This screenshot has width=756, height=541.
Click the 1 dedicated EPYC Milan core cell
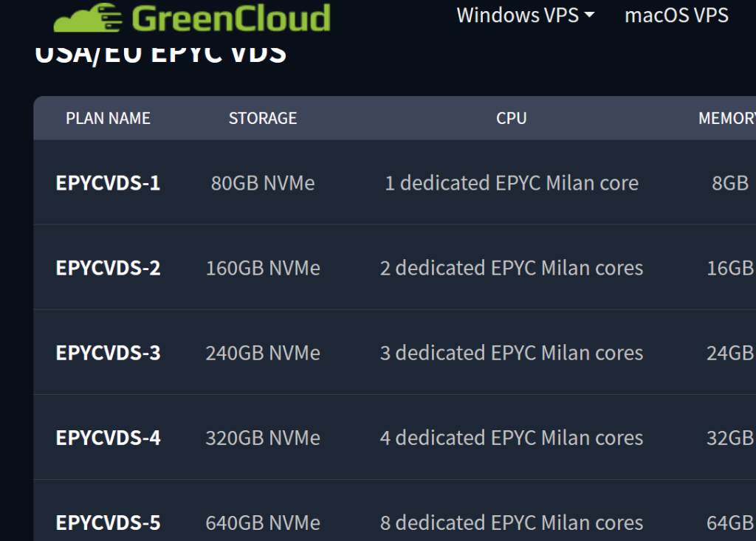[x=512, y=183]
